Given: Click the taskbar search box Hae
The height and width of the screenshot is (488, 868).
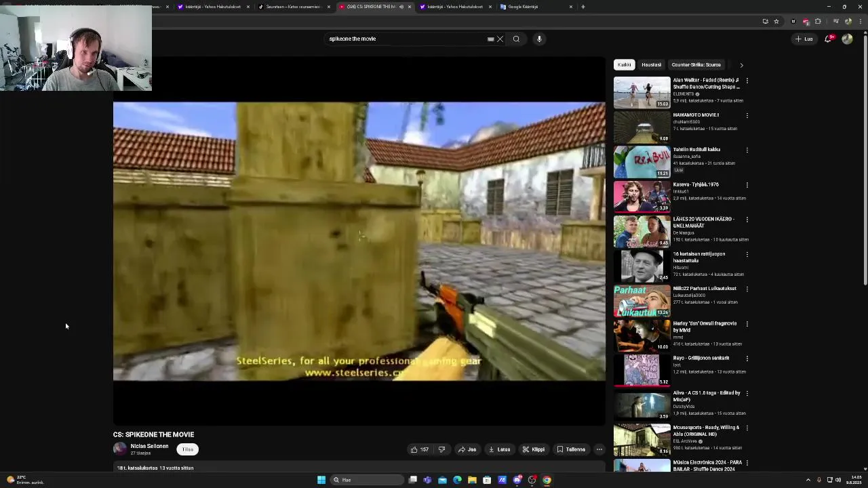Looking at the screenshot, I should (366, 480).
